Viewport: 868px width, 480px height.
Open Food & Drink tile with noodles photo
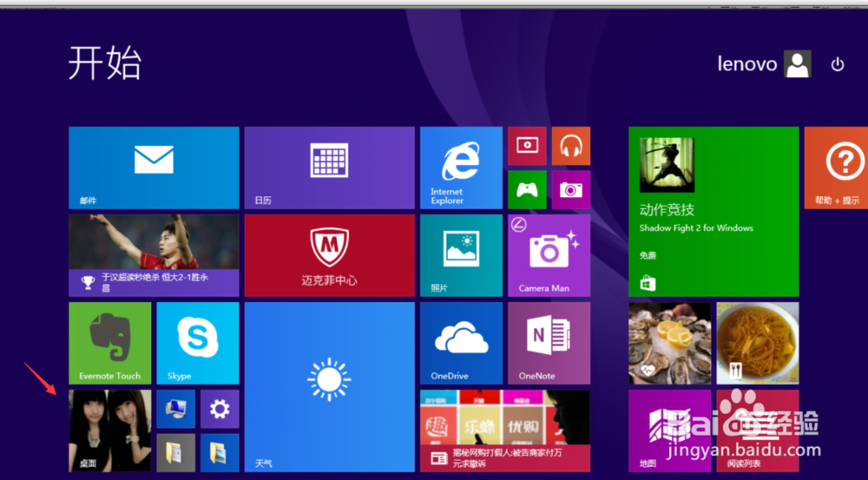point(758,343)
